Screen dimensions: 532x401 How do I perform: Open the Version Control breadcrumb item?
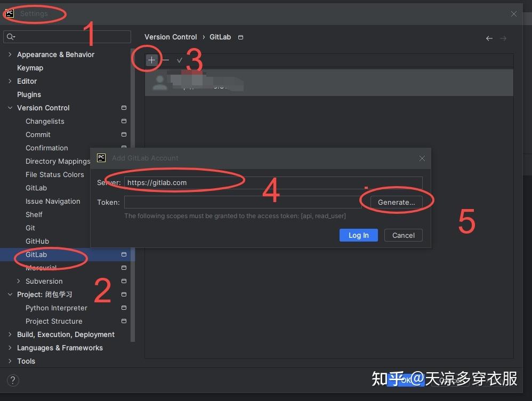[171, 37]
